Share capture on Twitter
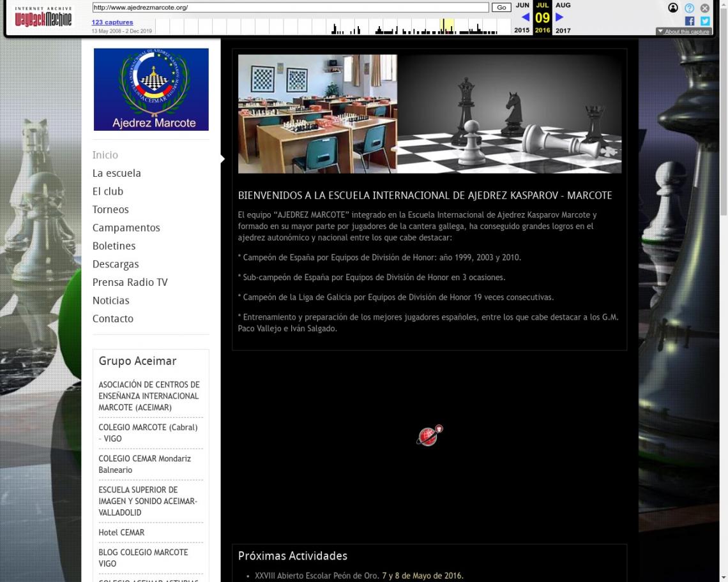This screenshot has height=582, width=728. [705, 21]
